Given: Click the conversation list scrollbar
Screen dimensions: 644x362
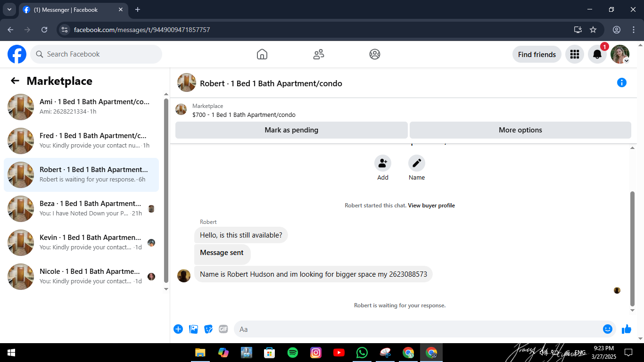Looking at the screenshot, I should coord(166,190).
